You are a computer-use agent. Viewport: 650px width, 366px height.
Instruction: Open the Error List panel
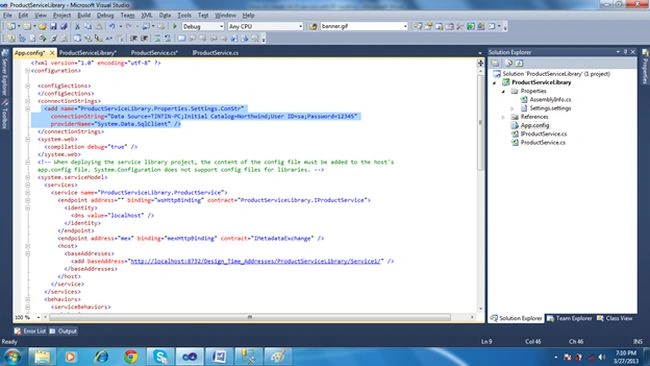coord(30,331)
